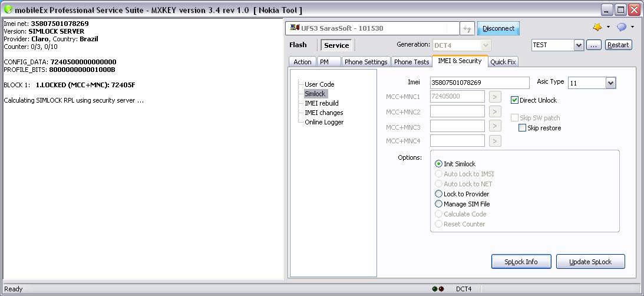The width and height of the screenshot is (644, 296).
Task: Open the Asic Type dropdown
Action: [611, 83]
